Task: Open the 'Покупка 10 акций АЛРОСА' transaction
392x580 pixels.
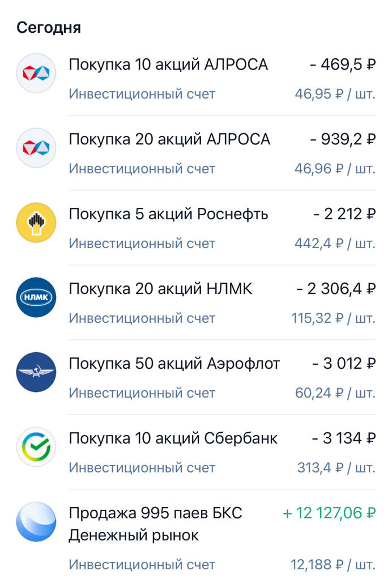Action: (x=168, y=65)
